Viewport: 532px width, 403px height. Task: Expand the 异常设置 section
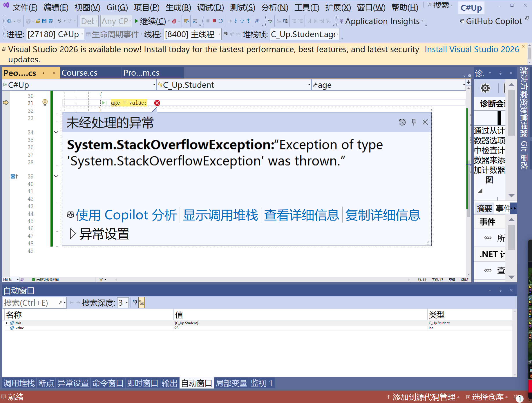pos(73,234)
